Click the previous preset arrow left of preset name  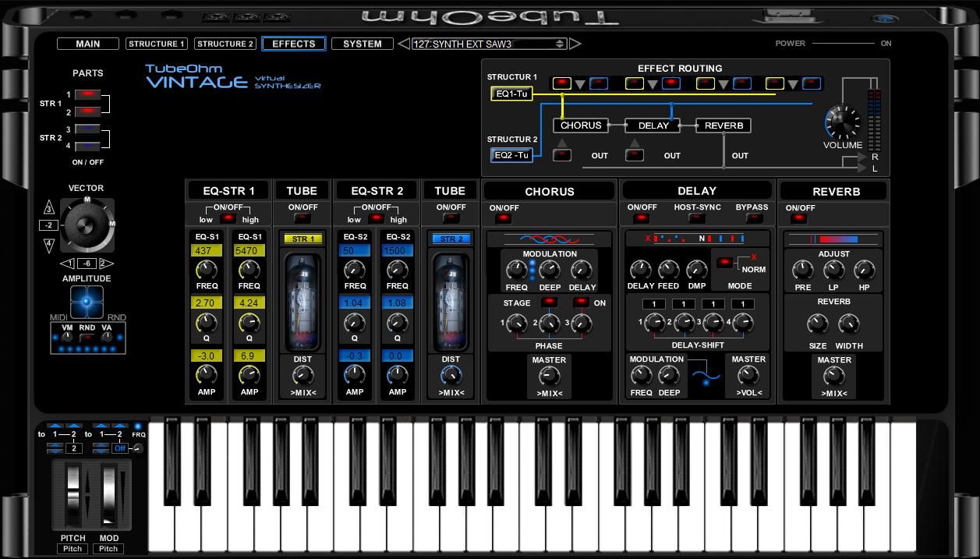(404, 44)
